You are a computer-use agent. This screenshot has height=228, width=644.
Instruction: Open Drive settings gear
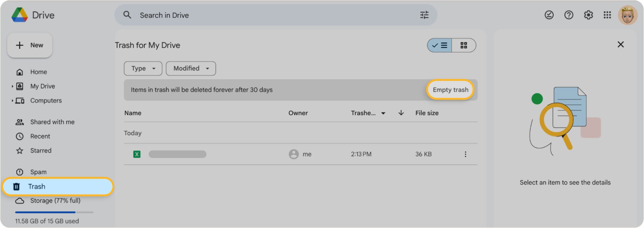click(x=588, y=15)
